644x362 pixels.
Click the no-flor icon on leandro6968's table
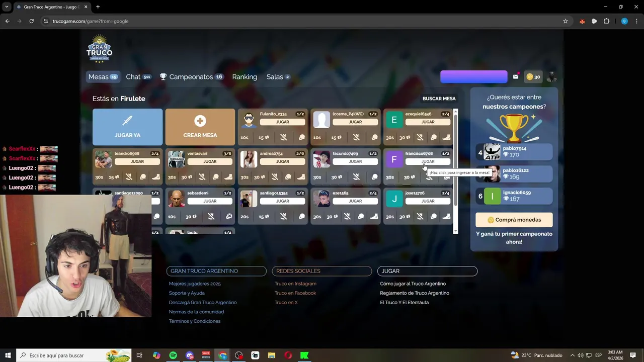pyautogui.click(x=129, y=177)
